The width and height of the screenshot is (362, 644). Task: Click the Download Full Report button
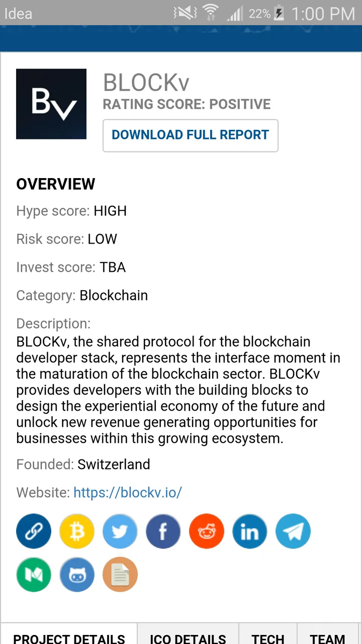[191, 135]
